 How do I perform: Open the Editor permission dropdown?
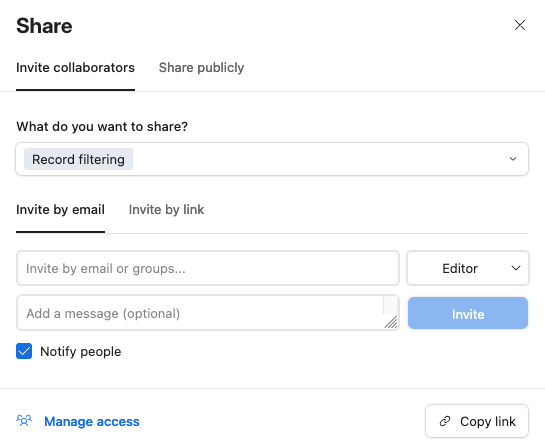468,268
